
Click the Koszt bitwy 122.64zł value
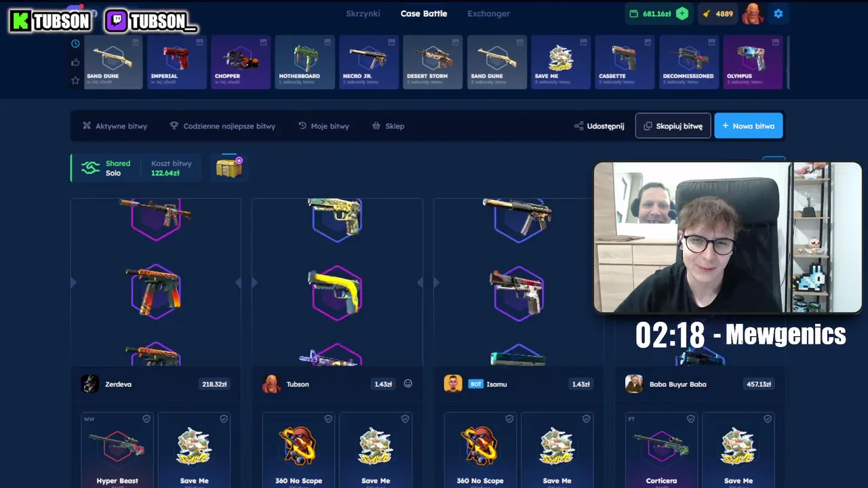[x=165, y=174]
